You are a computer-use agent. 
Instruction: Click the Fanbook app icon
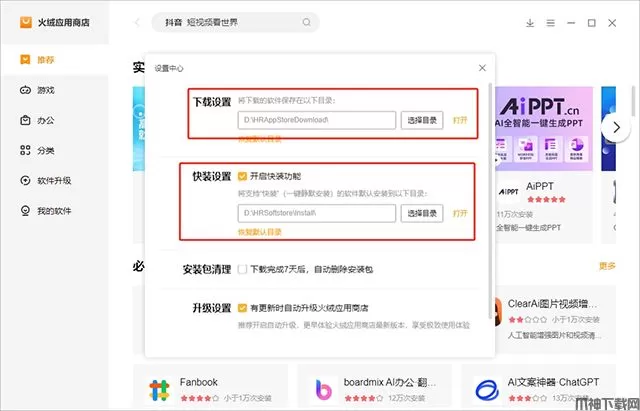[x=157, y=389]
